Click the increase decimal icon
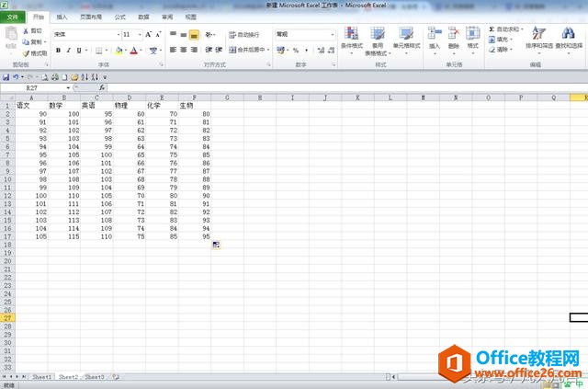588x389 pixels. point(321,50)
